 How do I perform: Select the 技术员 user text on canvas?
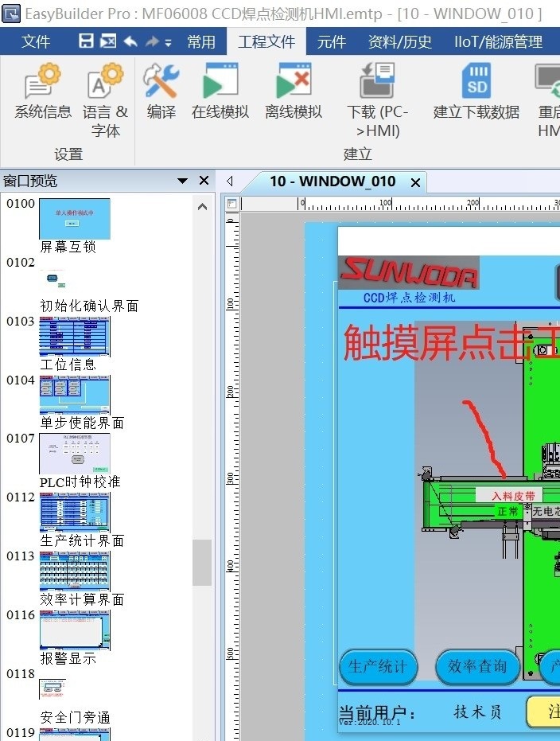tap(477, 712)
